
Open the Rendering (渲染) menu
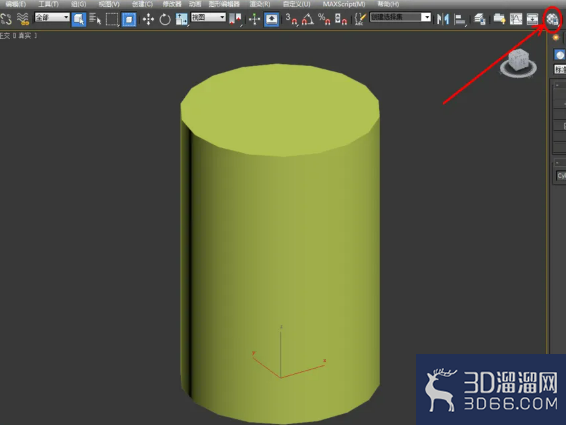pyautogui.click(x=260, y=4)
